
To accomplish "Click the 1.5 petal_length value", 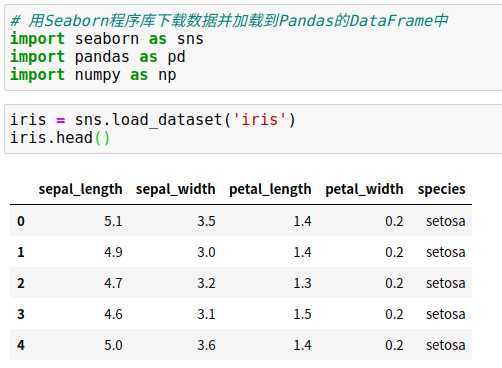I will coord(302,314).
